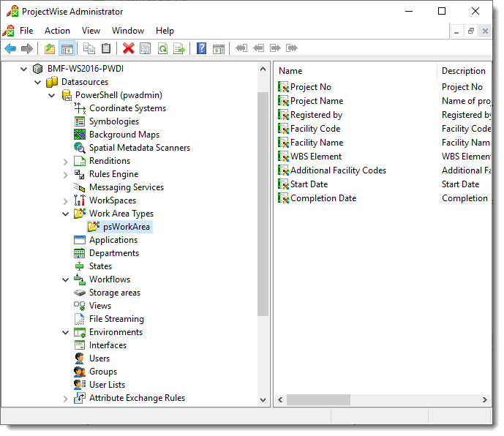
Task: Click the Copy toolbar icon
Action: click(x=89, y=48)
